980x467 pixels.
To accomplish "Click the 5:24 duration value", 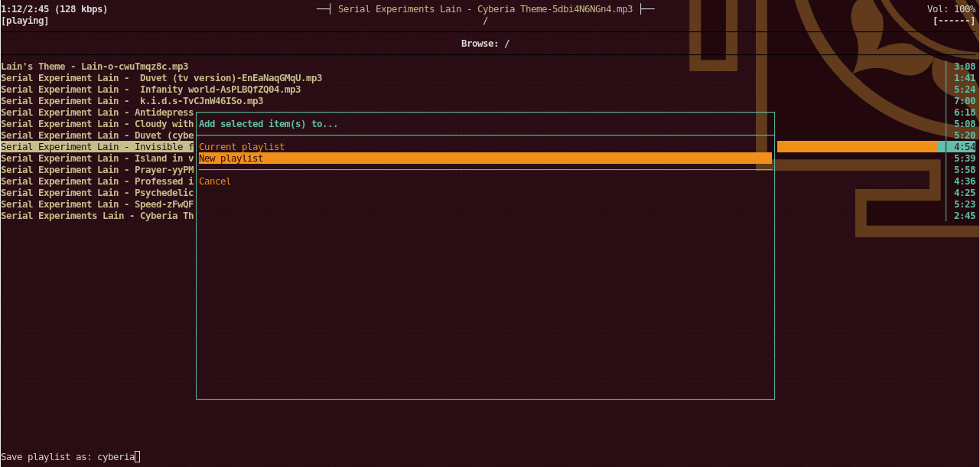I will coord(965,90).
